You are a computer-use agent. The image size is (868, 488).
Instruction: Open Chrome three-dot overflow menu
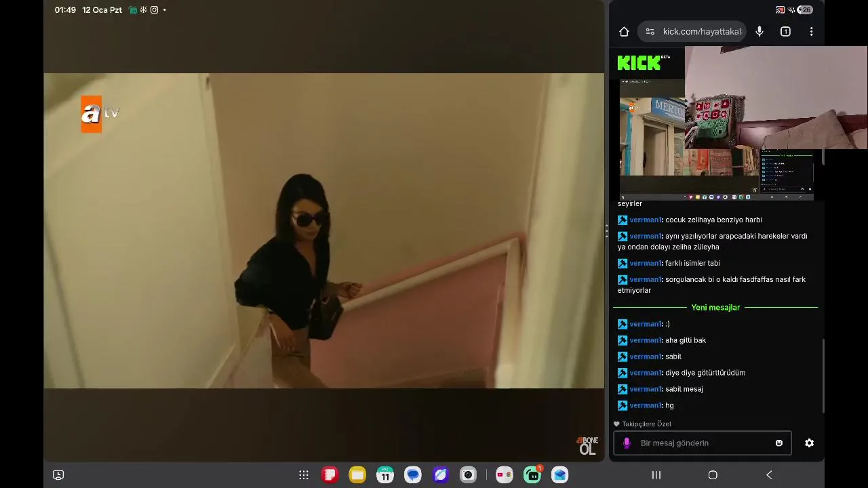[811, 32]
